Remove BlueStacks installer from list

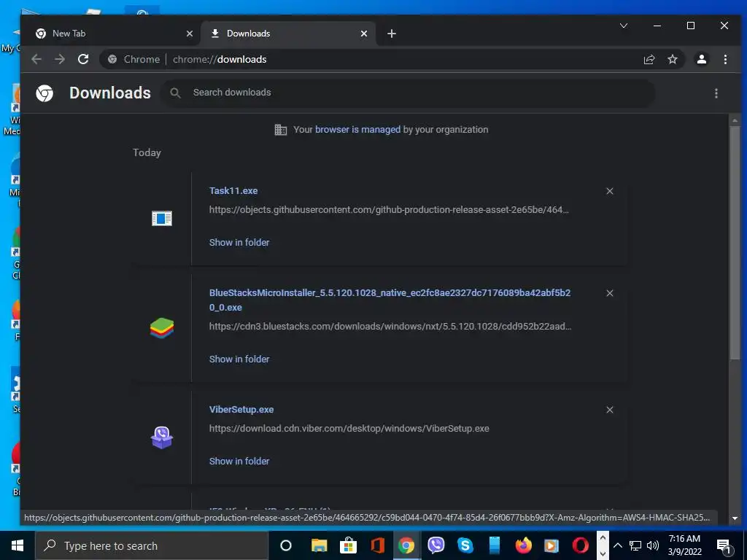[610, 293]
